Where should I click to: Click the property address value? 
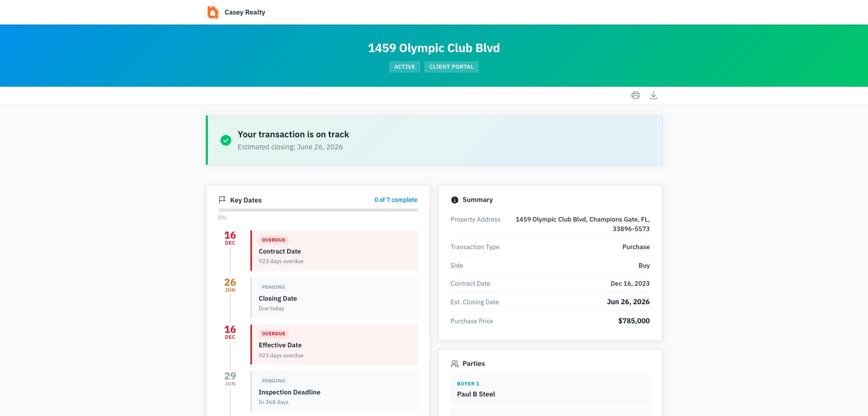(583, 224)
